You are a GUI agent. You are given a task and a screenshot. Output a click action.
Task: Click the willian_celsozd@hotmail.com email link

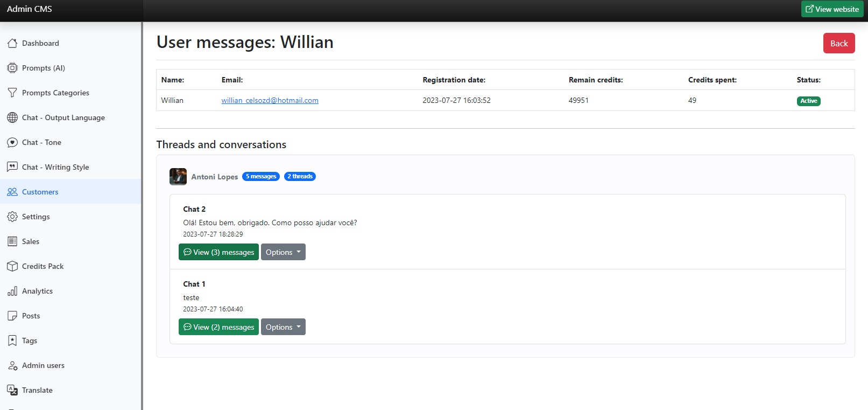pyautogui.click(x=270, y=101)
